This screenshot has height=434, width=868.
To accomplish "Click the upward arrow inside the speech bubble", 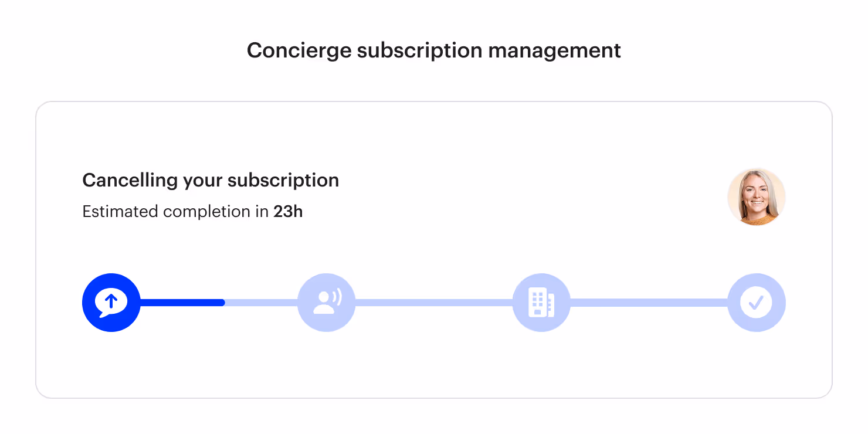I will click(x=111, y=301).
